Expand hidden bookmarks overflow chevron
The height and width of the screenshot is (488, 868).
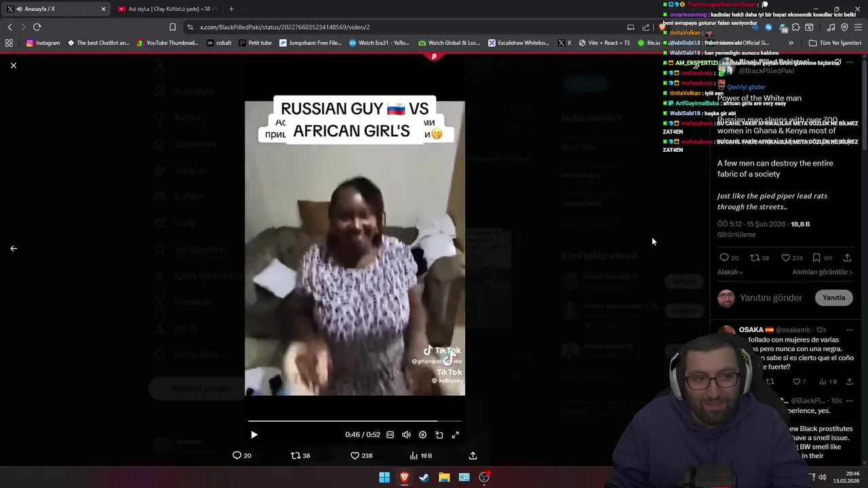(791, 43)
